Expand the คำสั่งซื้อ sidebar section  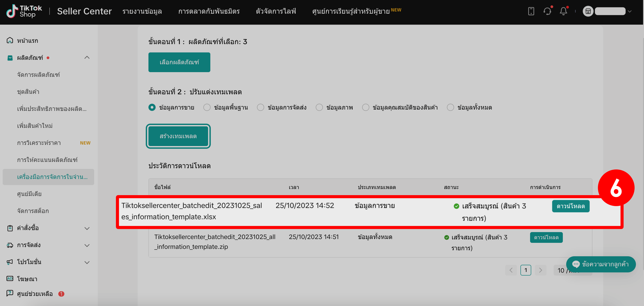coord(87,228)
